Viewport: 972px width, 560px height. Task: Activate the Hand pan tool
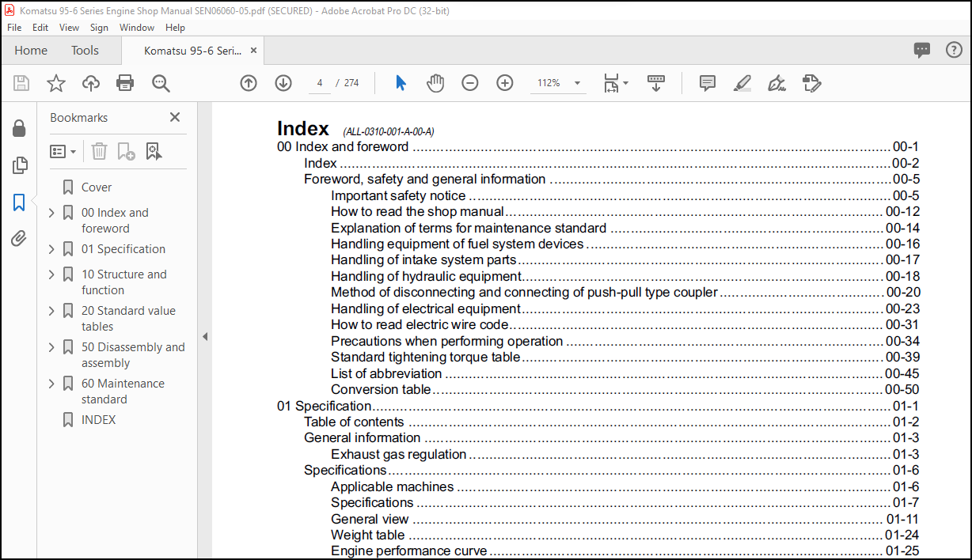click(x=435, y=83)
